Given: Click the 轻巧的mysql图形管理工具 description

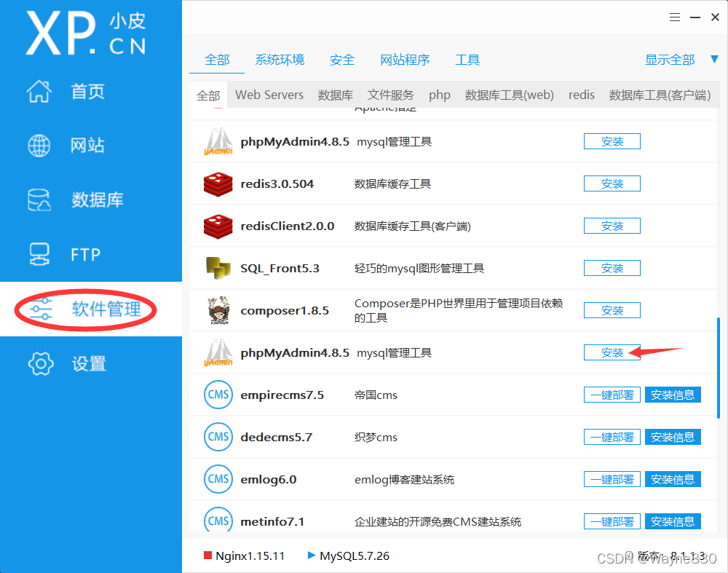Looking at the screenshot, I should (x=419, y=269).
